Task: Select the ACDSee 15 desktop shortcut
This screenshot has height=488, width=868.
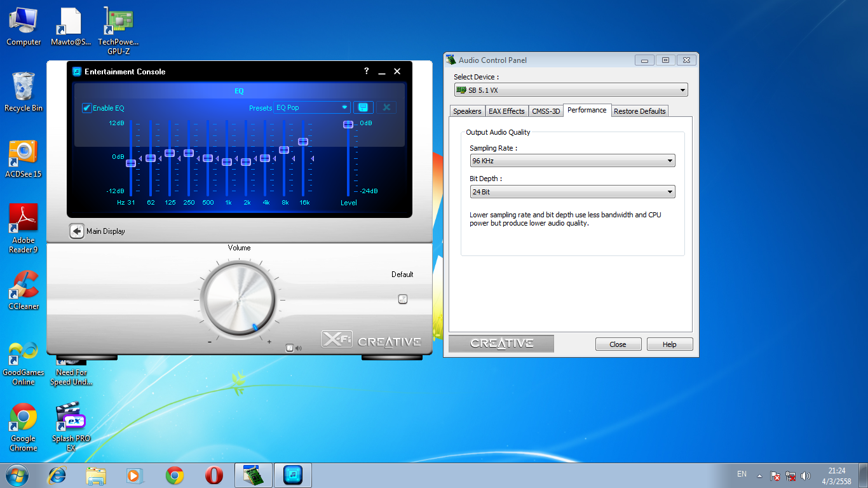Action: (24, 158)
